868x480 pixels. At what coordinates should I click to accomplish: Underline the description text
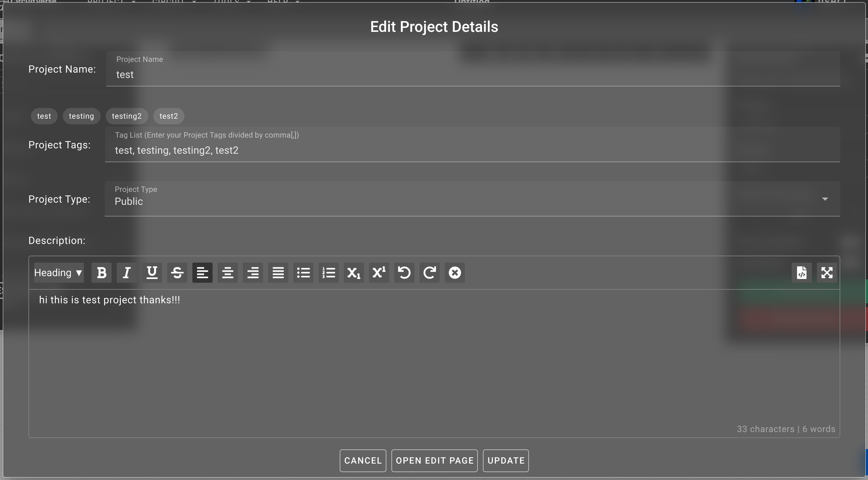tap(152, 273)
